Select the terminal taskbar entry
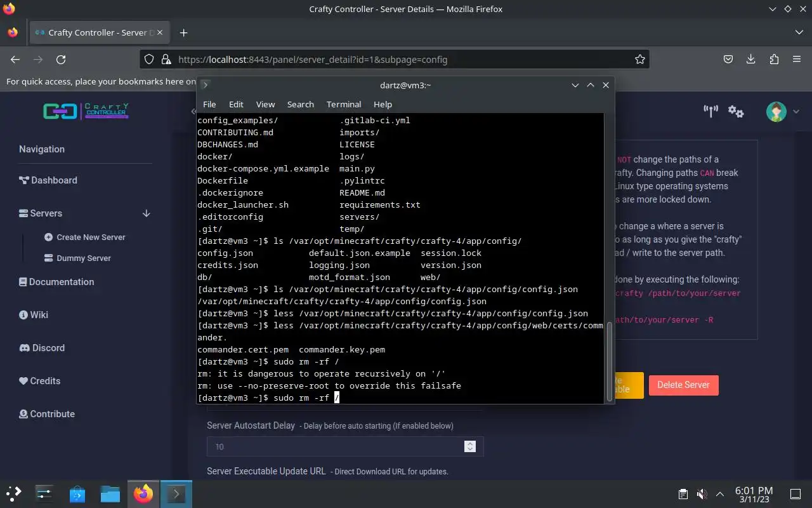Viewport: 812px width, 508px height. tap(176, 493)
